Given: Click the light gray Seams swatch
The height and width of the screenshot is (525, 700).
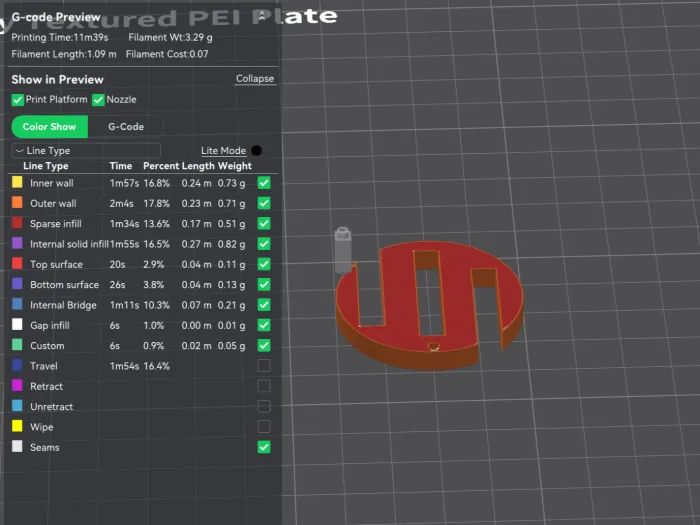Looking at the screenshot, I should point(17,446).
